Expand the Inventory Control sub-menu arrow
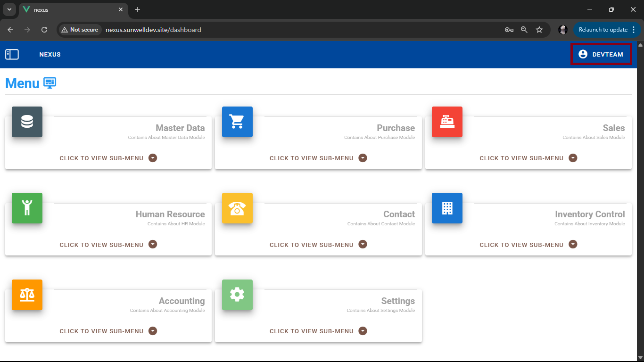The height and width of the screenshot is (362, 644). (x=573, y=244)
